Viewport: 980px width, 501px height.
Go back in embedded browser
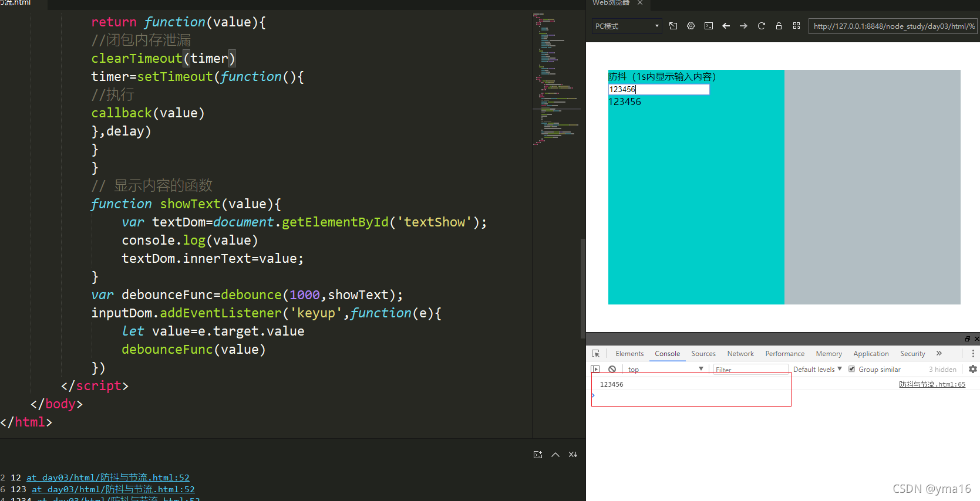(x=726, y=26)
